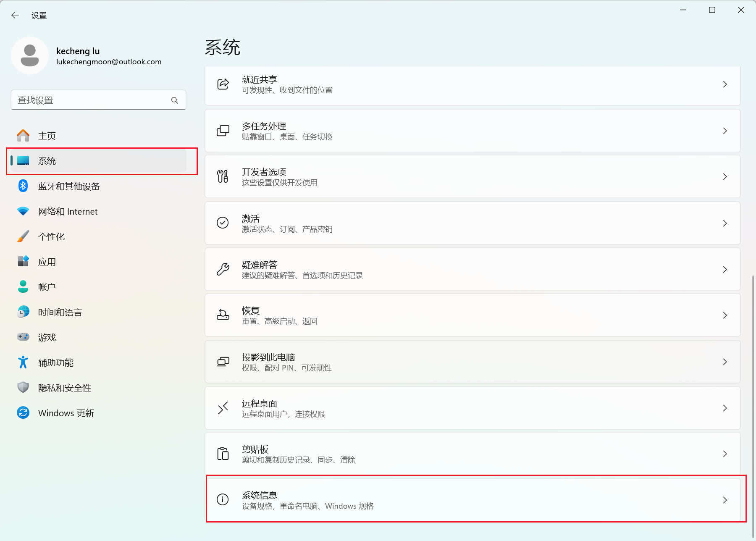Click the kecheng lu account profile picture
756x541 pixels.
[30, 56]
